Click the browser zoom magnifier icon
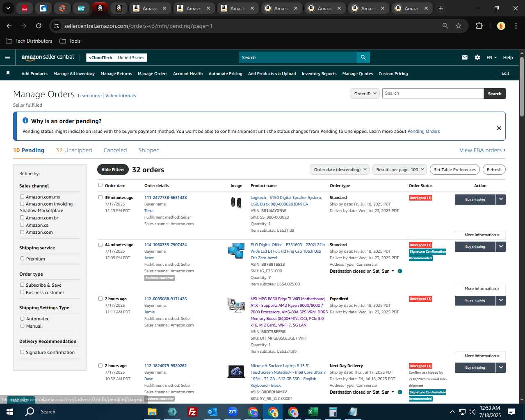 pos(445,26)
